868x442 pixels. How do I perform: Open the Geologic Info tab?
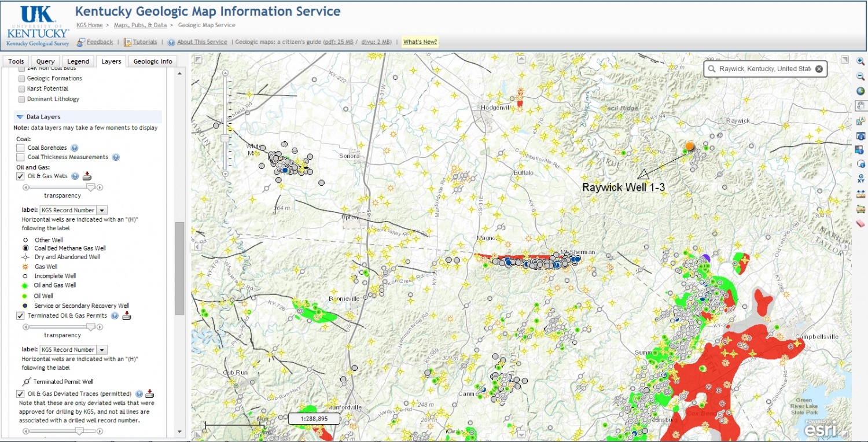pos(153,61)
